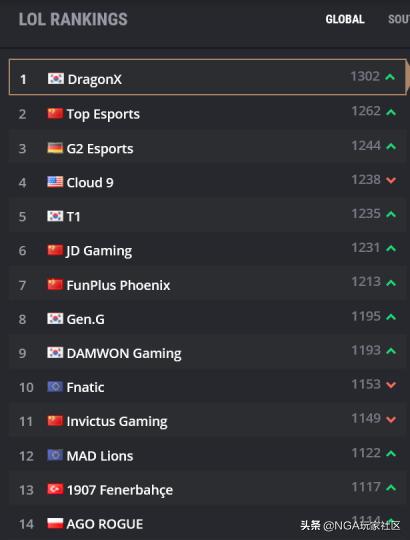
Task: Click the Turkey flag beside 1907 Fenerbahçe
Action: click(x=55, y=489)
